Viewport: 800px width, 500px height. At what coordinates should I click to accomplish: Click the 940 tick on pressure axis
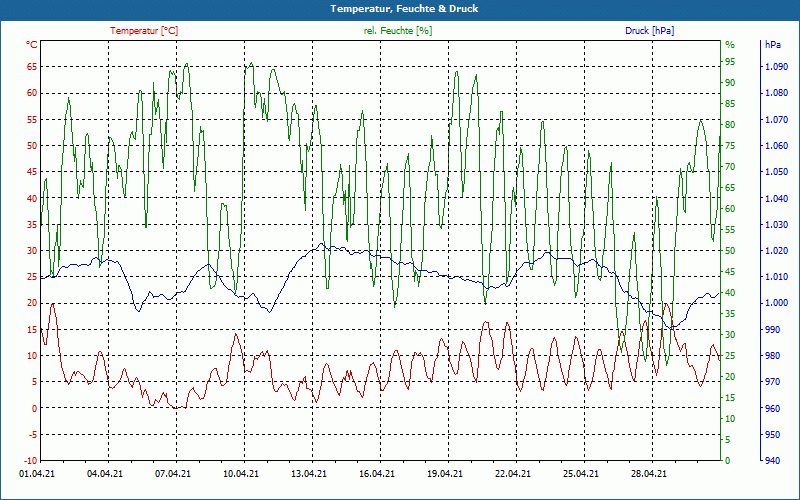pyautogui.click(x=773, y=461)
